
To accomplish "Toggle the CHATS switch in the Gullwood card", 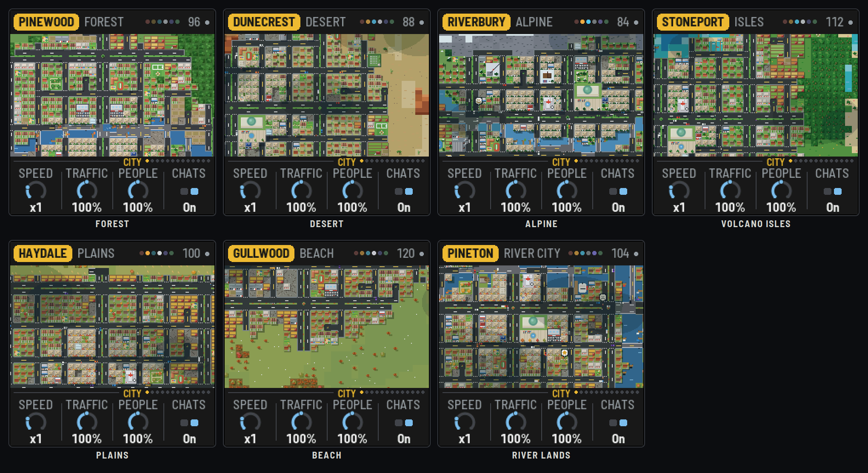I will pyautogui.click(x=404, y=423).
